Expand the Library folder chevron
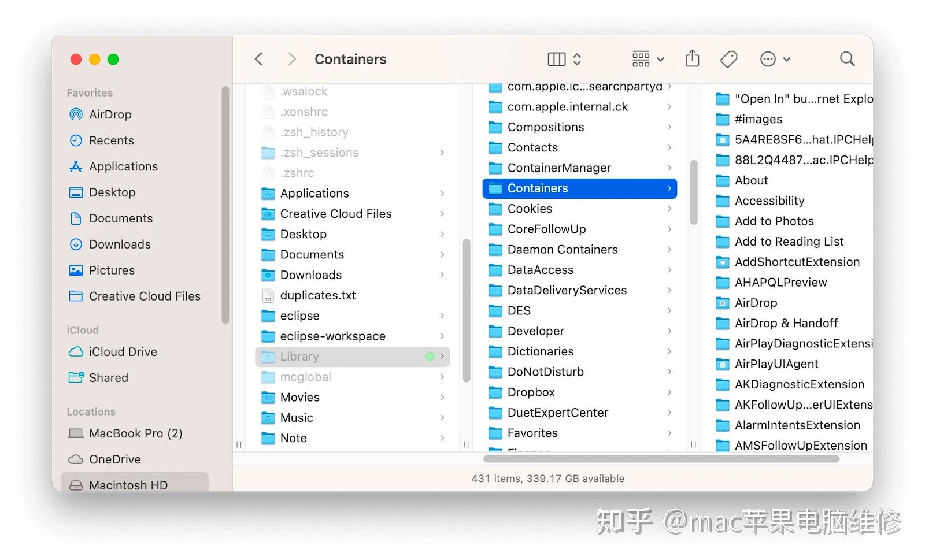Viewport: 925px width, 560px height. (x=442, y=357)
